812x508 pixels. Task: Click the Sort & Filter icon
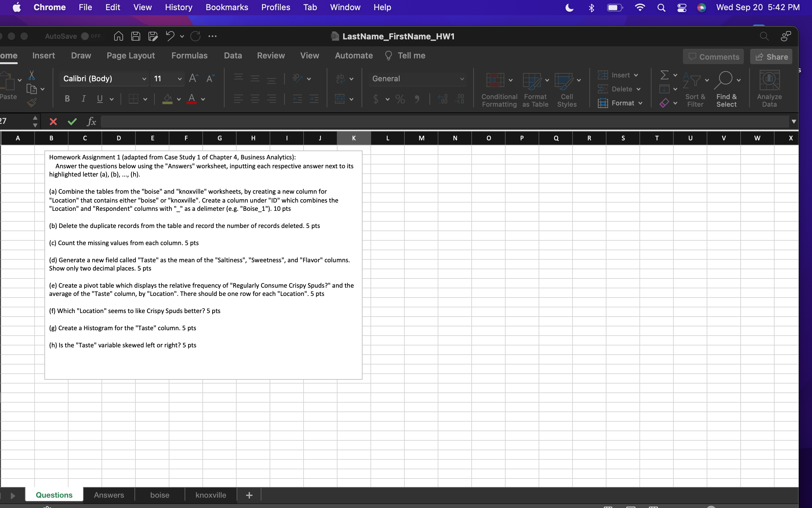coord(691,80)
